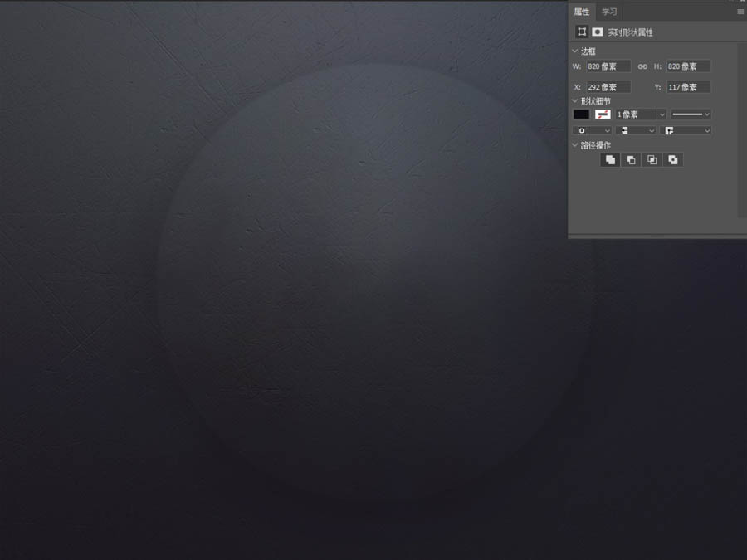Open the stroke line type dropdown
This screenshot has width=747, height=560.
(x=691, y=114)
